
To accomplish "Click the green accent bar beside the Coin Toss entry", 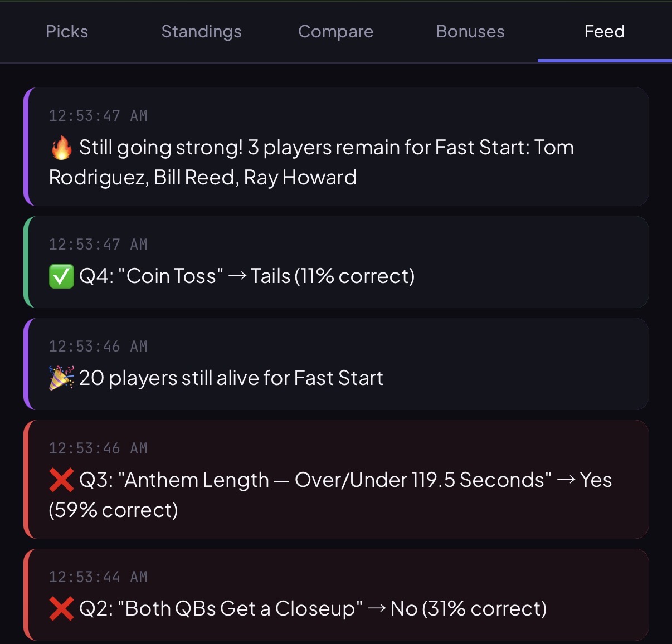I will (x=26, y=262).
